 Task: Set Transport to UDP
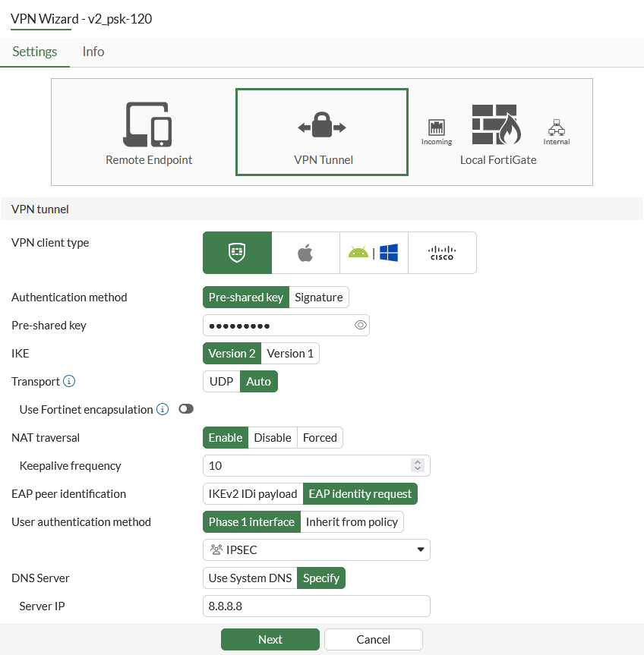[x=222, y=381]
